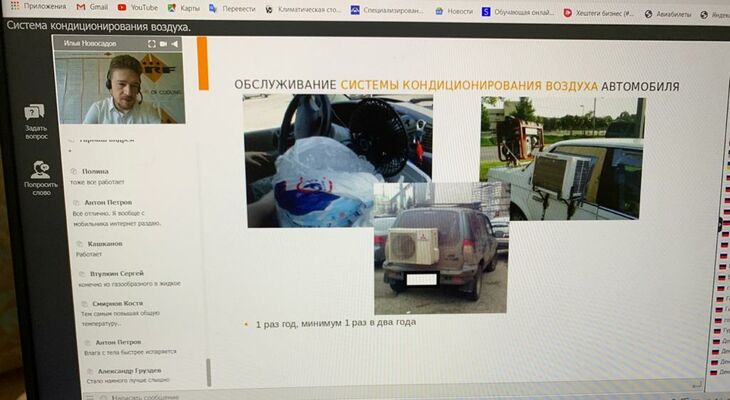Image resolution: width=730 pixels, height=400 pixels.
Task: Open the Авиабилеты bookmark
Action: 668,14
